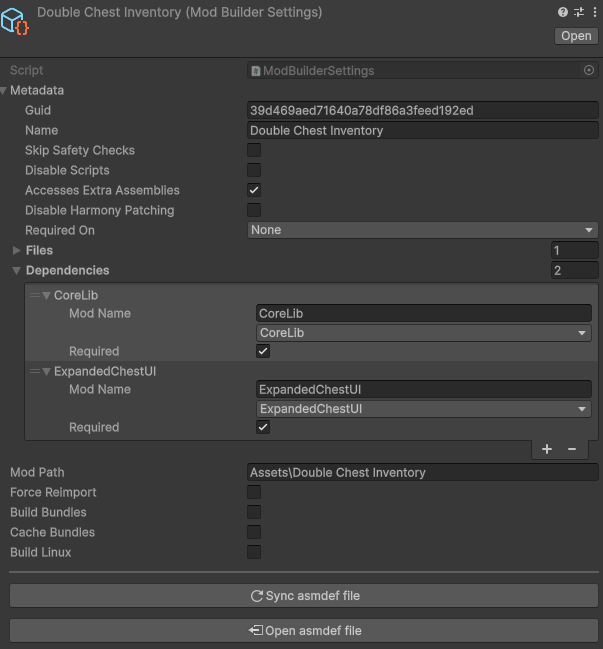603x649 pixels.
Task: Click the Required On label
Action: click(60, 230)
